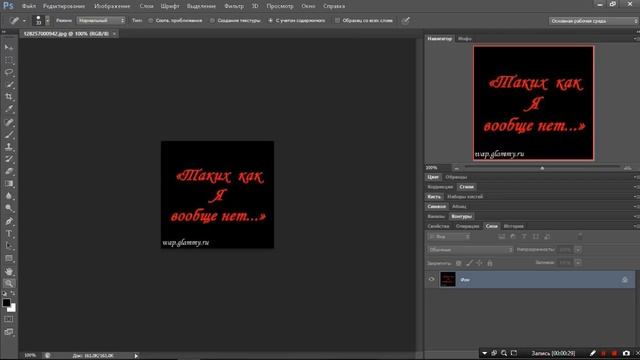Select the Brush tool
The height and width of the screenshot is (360, 640).
point(9,135)
